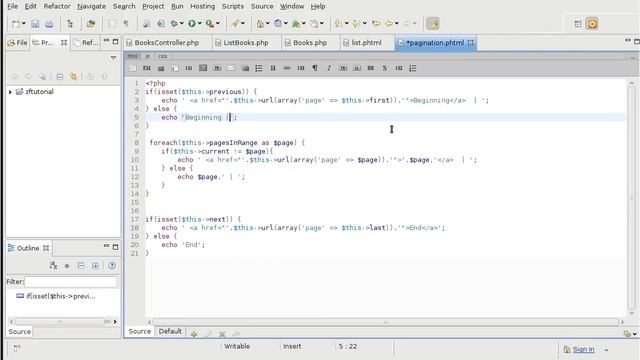Click in the Outline Filter input field

pyautogui.click(x=71, y=282)
